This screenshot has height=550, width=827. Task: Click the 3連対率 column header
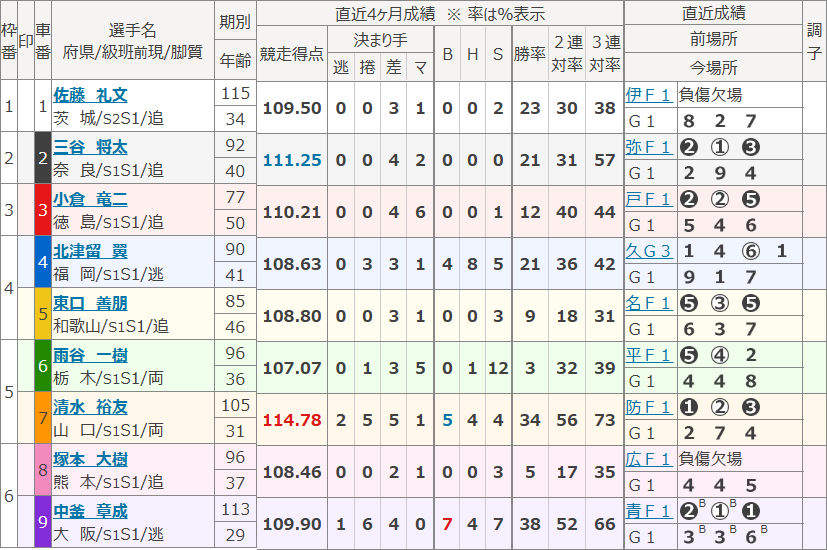pyautogui.click(x=604, y=53)
